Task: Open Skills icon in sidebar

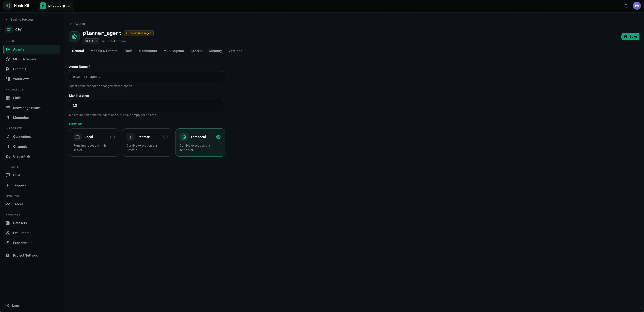Action: (x=8, y=98)
